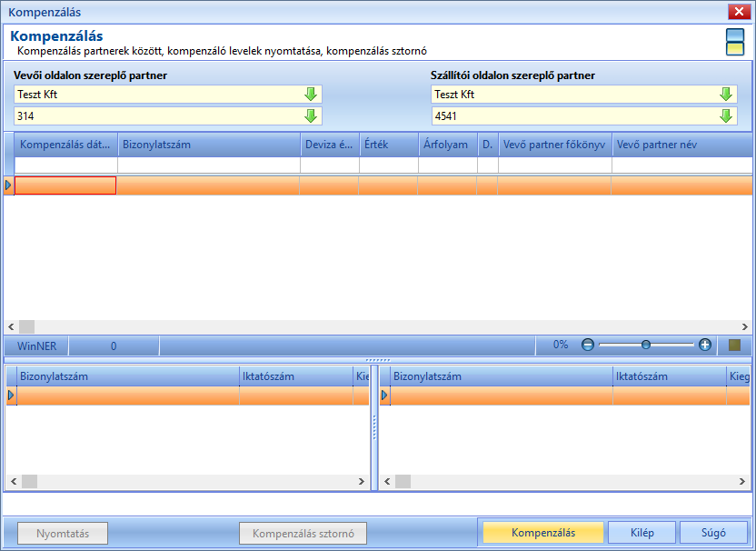Click the customer account 314 field

click(168, 115)
